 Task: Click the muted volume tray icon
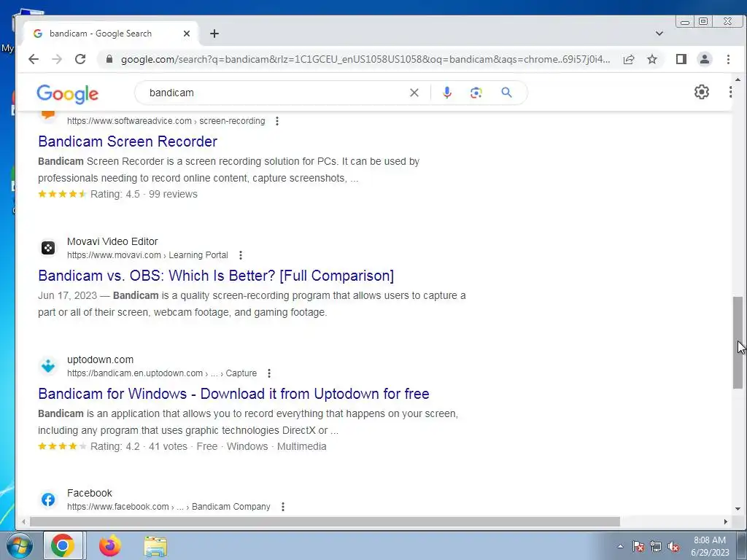pos(673,547)
